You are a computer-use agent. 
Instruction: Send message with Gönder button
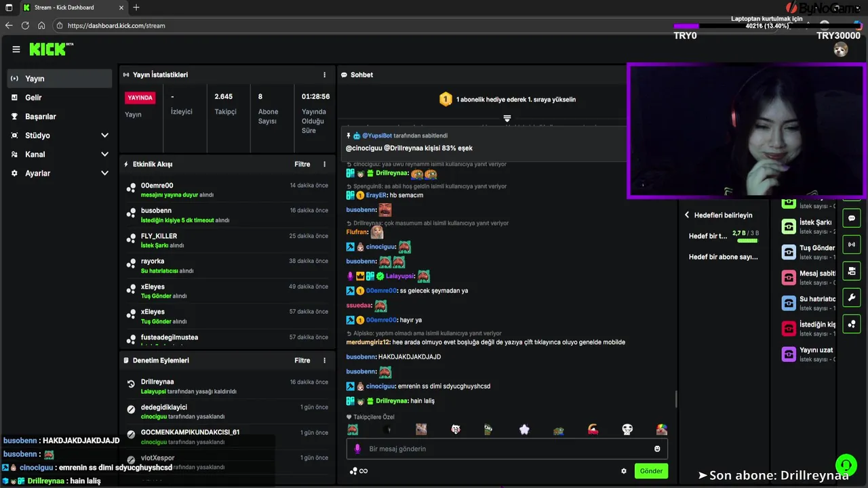[651, 471]
